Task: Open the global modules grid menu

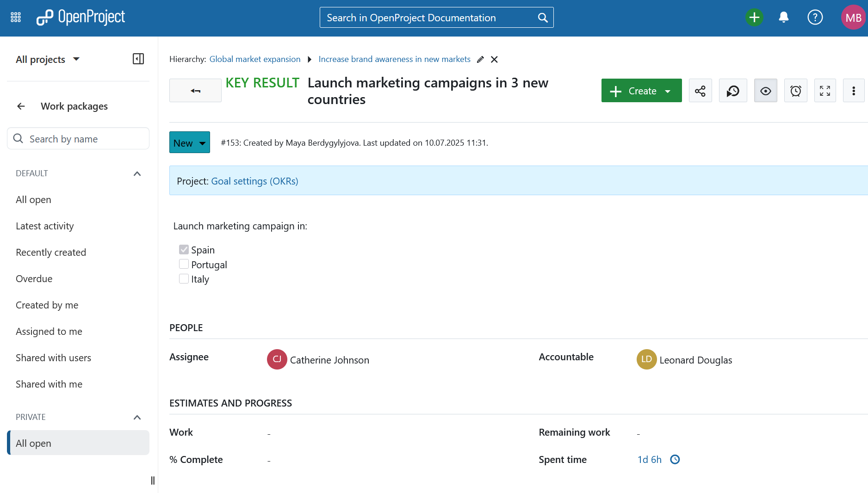Action: point(16,18)
